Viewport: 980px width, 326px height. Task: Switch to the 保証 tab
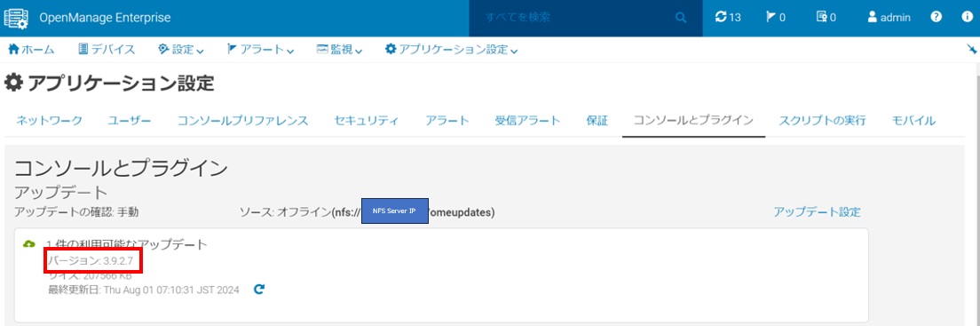(597, 121)
